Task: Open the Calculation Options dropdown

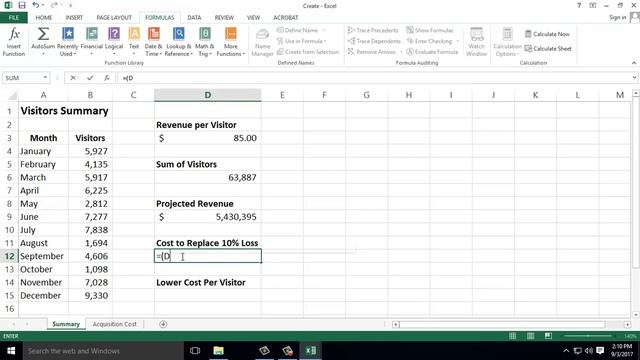Action: 507,42
